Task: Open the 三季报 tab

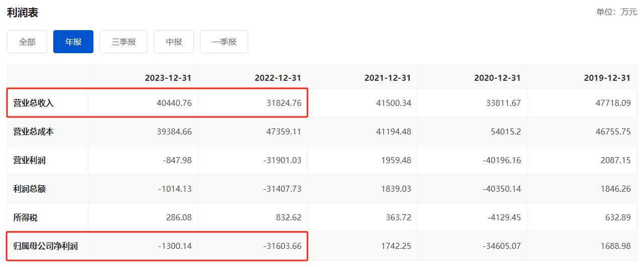Action: click(x=124, y=42)
